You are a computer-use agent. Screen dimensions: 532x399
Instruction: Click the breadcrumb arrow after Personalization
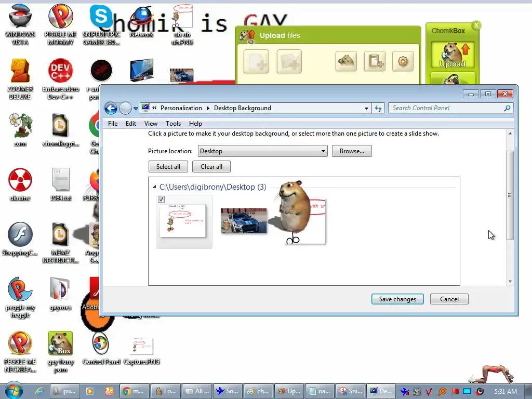208,108
